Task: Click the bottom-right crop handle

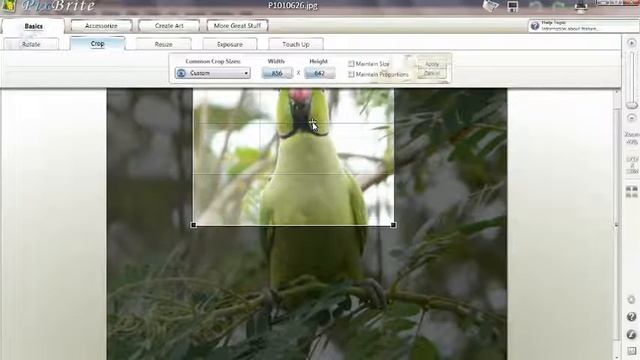Action: click(393, 225)
